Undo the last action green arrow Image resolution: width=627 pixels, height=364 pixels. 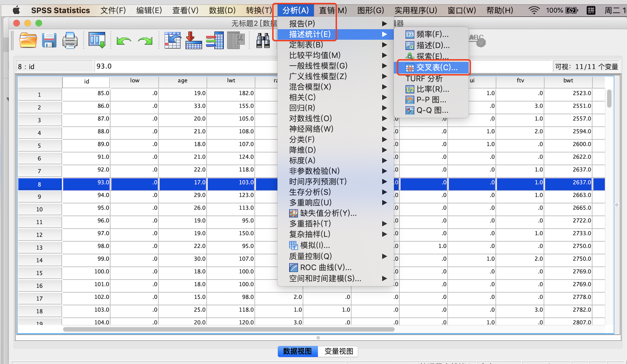click(124, 41)
